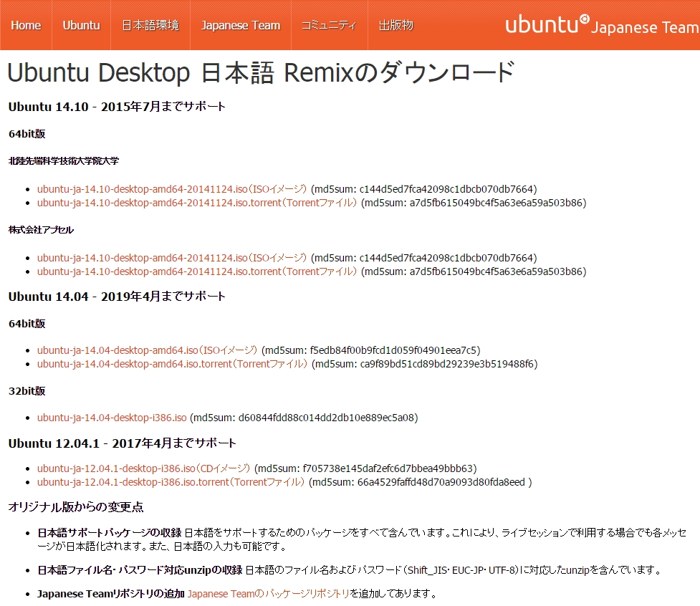
Task: Open the 日本語環境 menu item
Action: 150,25
